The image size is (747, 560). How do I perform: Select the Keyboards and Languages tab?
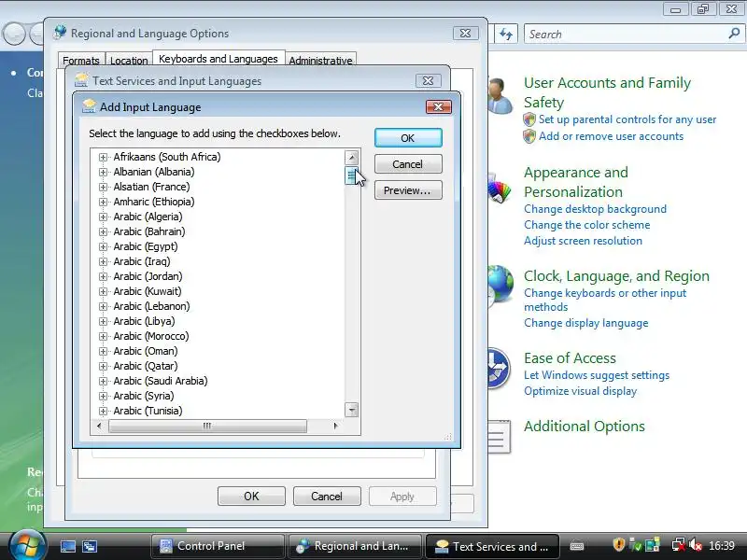click(x=218, y=59)
